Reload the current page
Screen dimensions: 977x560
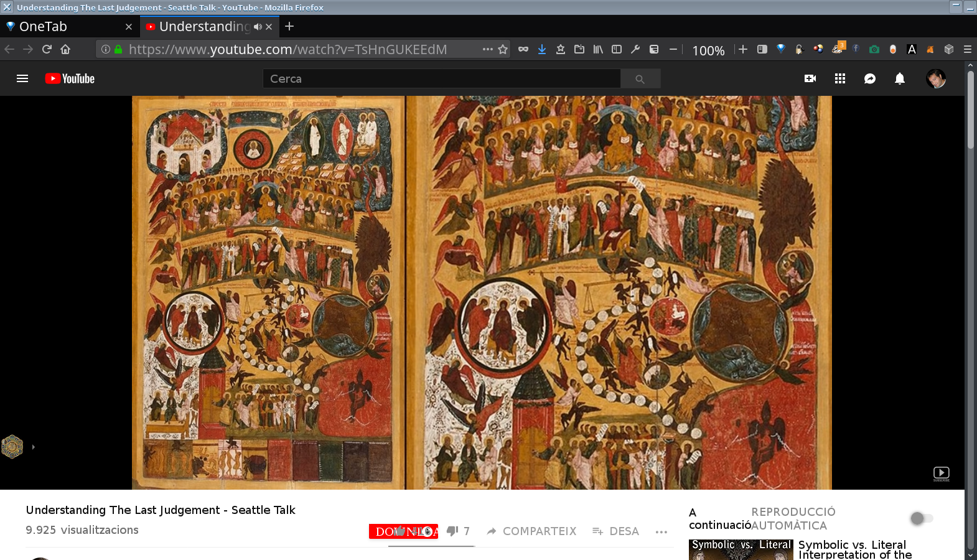click(47, 49)
